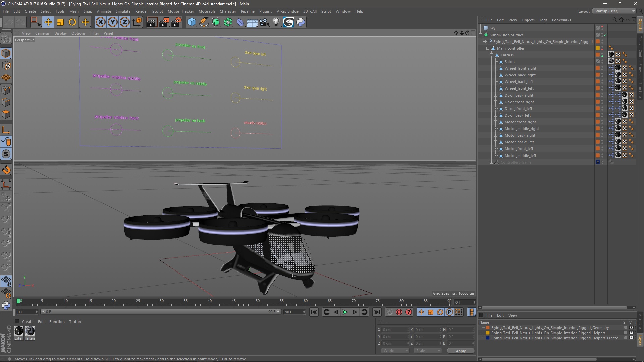
Task: Play animation forward
Action: point(345,312)
